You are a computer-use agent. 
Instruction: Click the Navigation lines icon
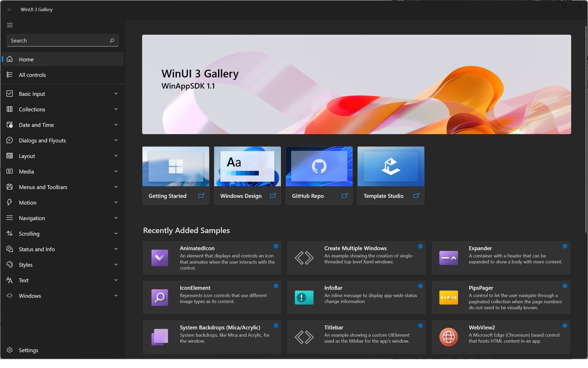point(10,218)
